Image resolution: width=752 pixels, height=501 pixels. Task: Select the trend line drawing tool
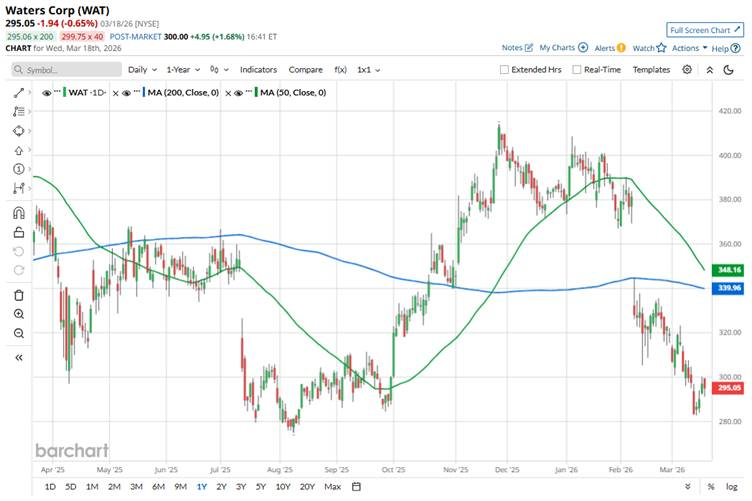pos(19,92)
